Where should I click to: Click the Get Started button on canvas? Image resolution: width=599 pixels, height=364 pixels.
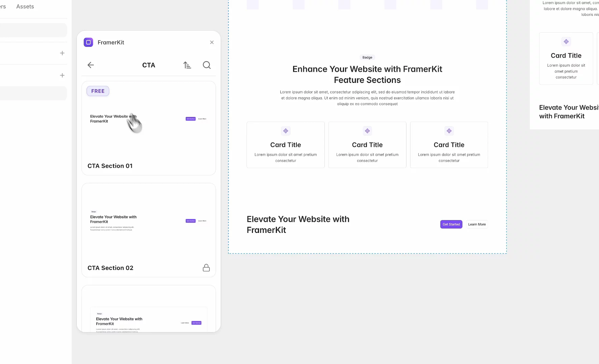point(451,224)
